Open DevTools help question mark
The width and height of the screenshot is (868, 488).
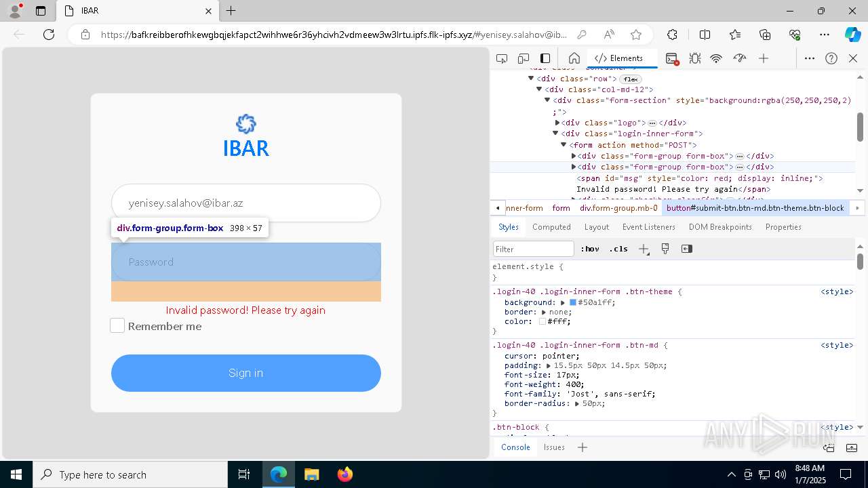pyautogui.click(x=831, y=58)
